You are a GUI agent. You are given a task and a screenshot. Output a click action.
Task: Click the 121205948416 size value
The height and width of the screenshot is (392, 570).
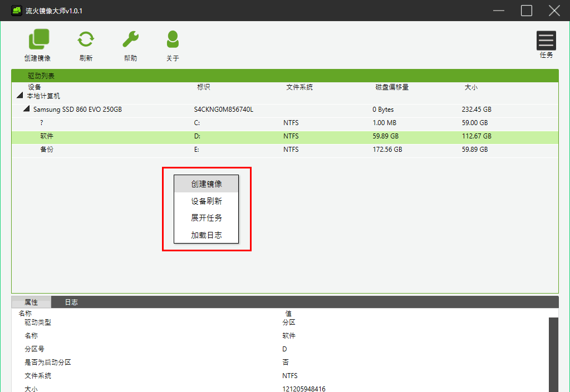tap(304, 389)
